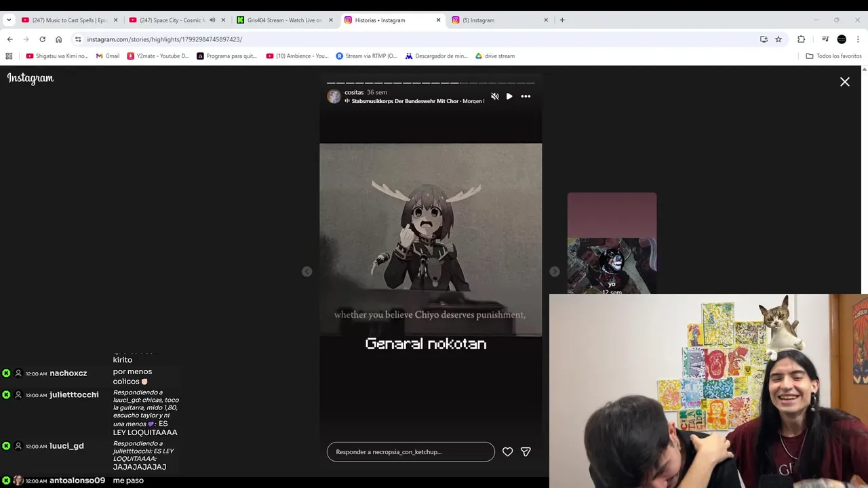Bookmark this page with the star icon
Screen dimensions: 868x488
tap(778, 39)
